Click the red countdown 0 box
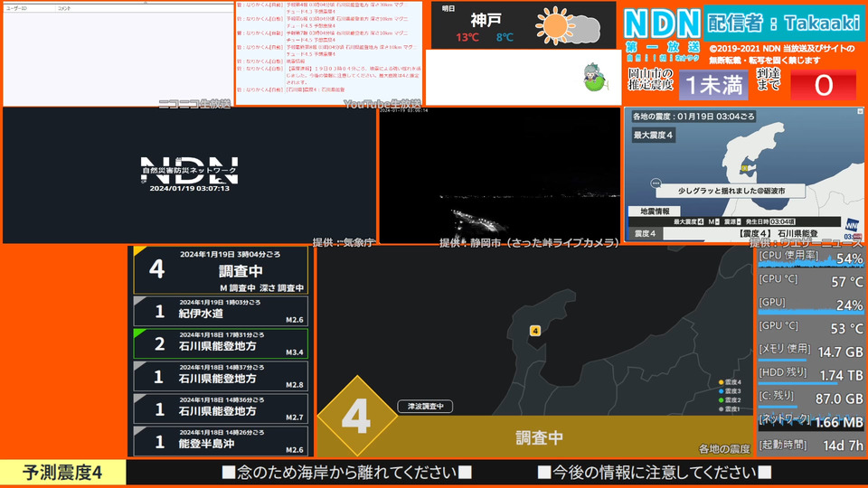This screenshot has height=488, width=868. pyautogui.click(x=823, y=85)
